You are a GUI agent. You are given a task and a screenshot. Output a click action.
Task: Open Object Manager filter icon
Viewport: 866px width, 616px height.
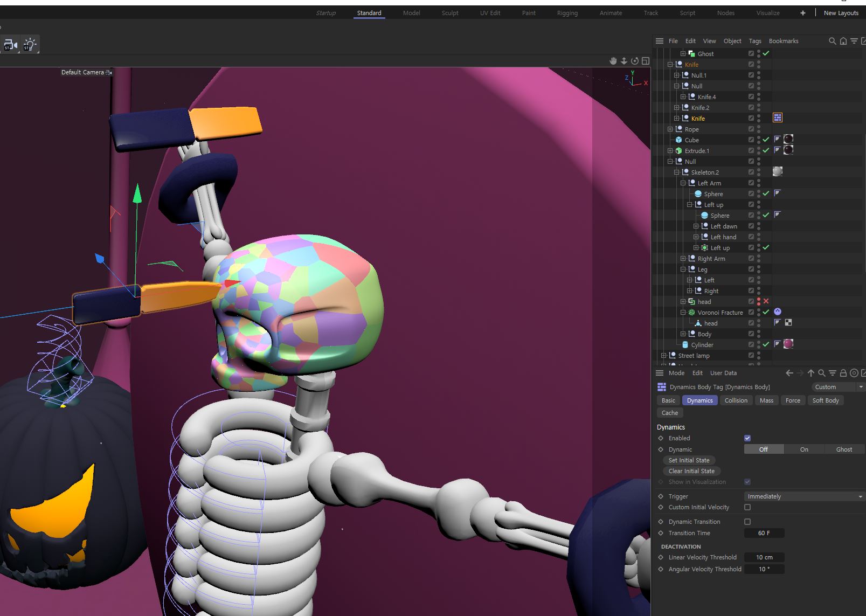click(854, 41)
